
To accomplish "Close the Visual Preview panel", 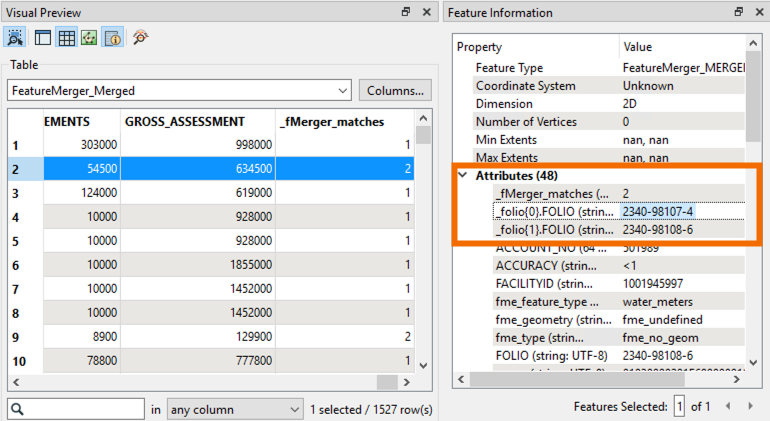I will (427, 12).
